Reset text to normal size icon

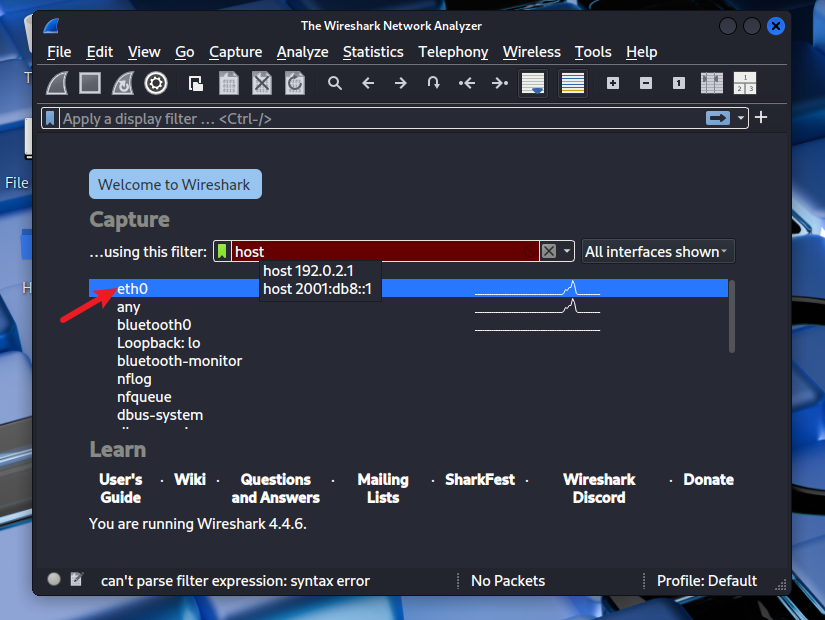click(x=679, y=83)
